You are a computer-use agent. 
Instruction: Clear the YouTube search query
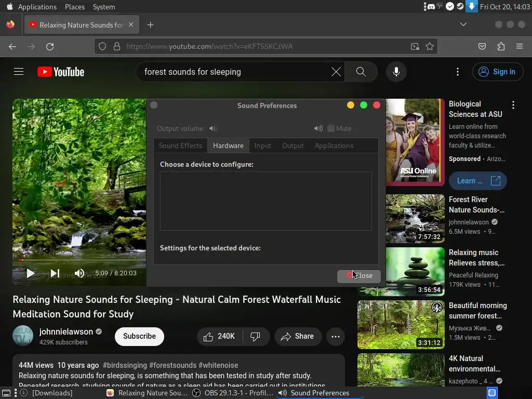[336, 72]
